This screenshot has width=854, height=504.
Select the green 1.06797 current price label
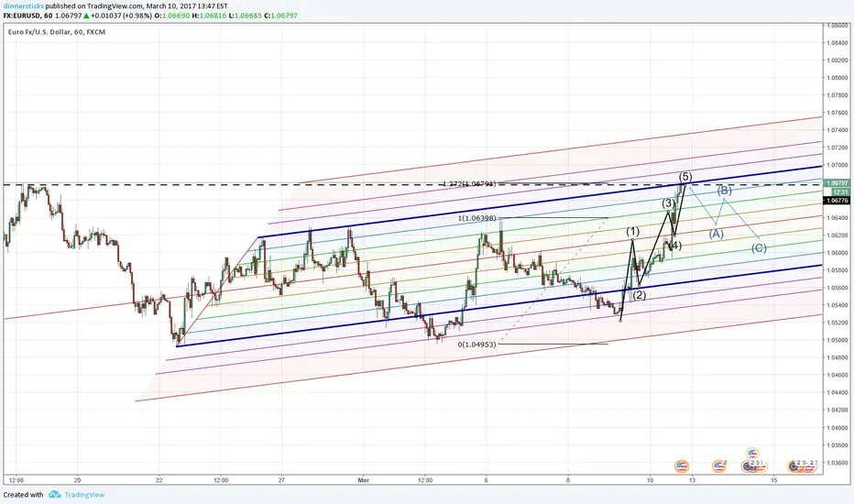(838, 183)
